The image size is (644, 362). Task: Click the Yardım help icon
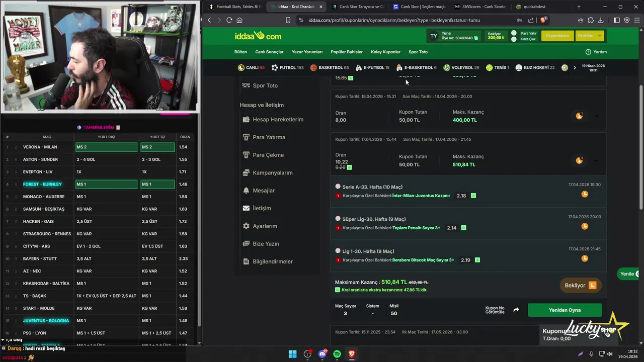point(588,52)
